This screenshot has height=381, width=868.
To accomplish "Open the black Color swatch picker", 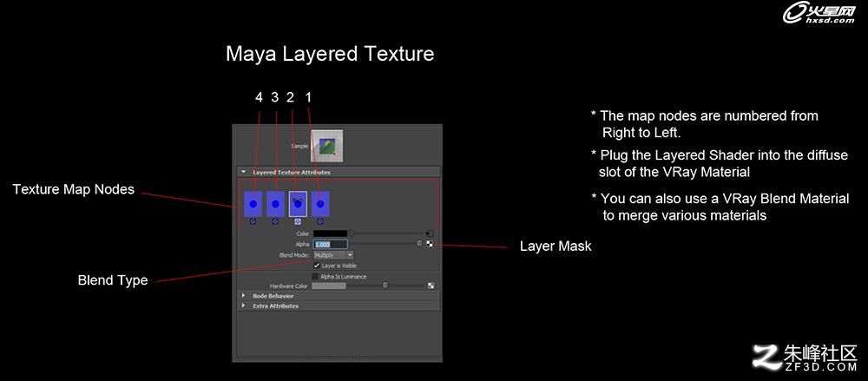I will click(330, 233).
